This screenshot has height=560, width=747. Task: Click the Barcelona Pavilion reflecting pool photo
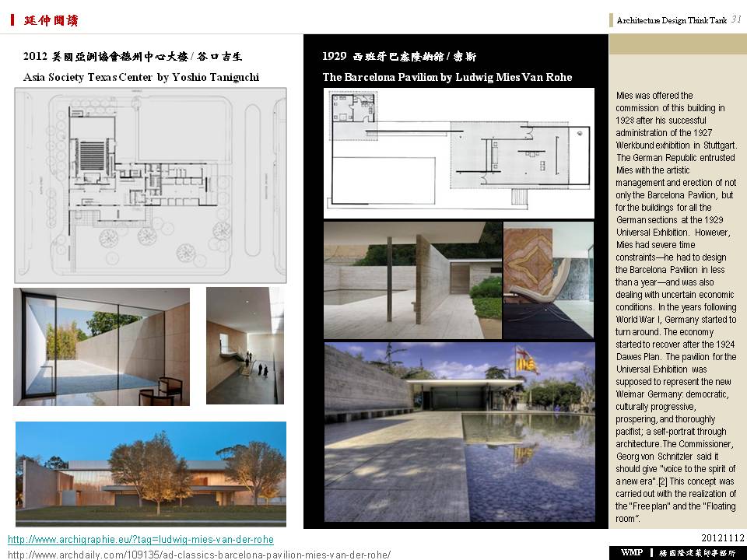pos(459,432)
